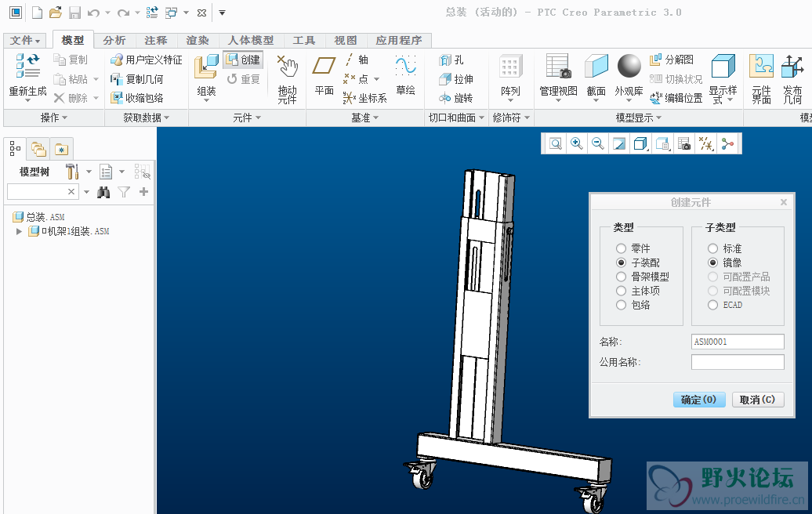The width and height of the screenshot is (812, 514).
Task: Open the 草绘 (Sketch) tool
Action: pos(405,75)
